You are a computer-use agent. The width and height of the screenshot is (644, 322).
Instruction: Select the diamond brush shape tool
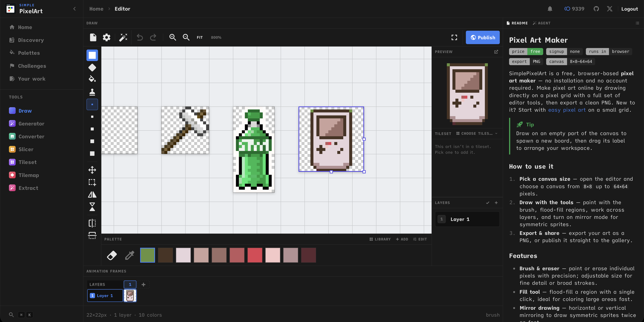click(92, 67)
